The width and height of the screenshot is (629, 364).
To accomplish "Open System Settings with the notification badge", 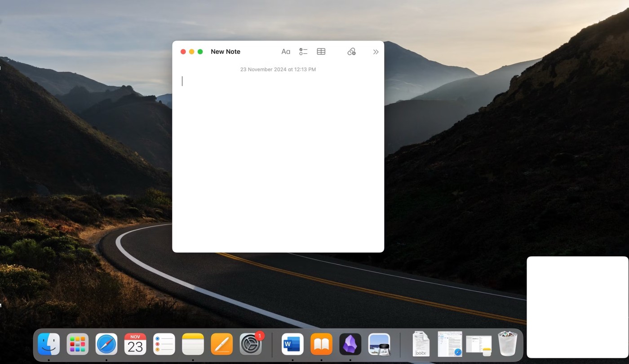I will pos(250,344).
